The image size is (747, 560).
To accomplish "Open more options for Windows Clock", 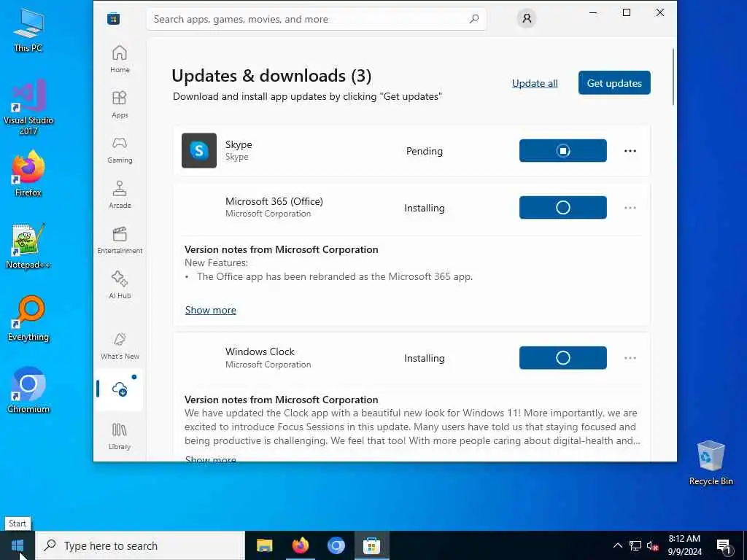I will [x=630, y=357].
